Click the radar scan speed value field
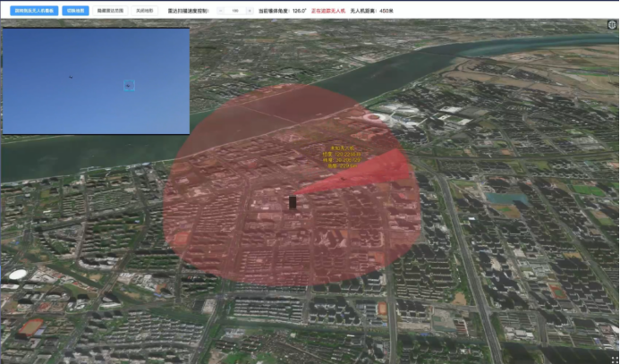Screen dimensions: 620x364 click(235, 11)
